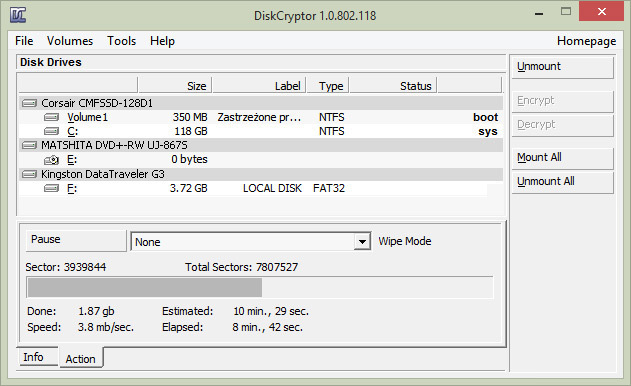Click the 0 bytes size cell
Screen dimensions: 631x386
tap(189, 159)
